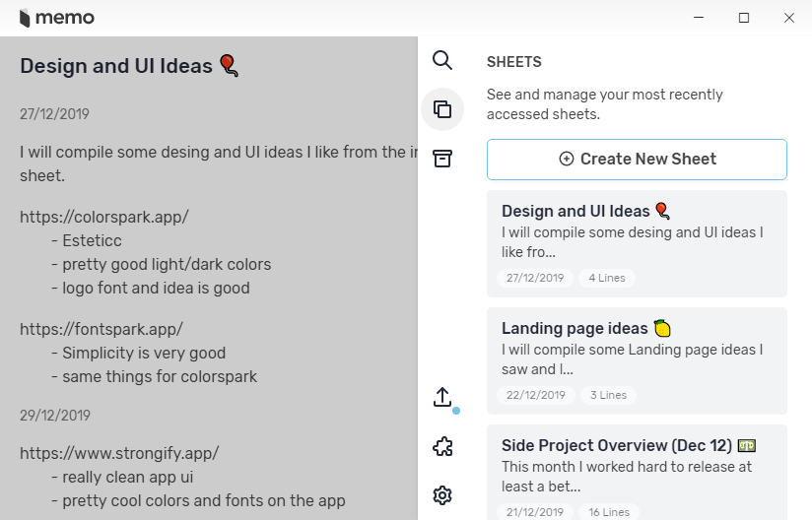The width and height of the screenshot is (812, 520).
Task: Maximize the memo window
Action: pos(744,18)
